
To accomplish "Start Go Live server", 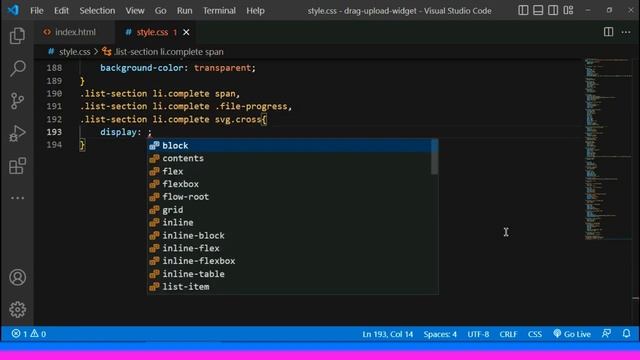I will tap(572, 334).
